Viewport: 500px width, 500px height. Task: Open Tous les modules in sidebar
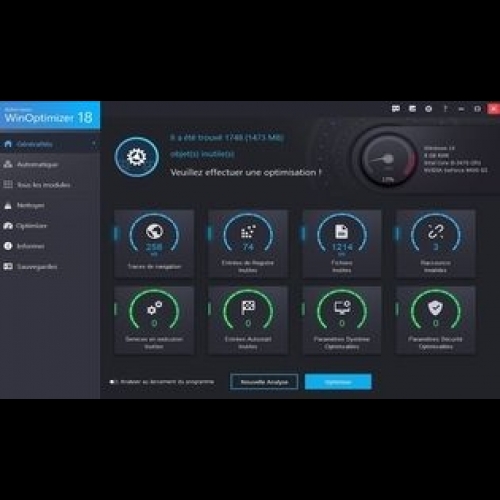(50, 185)
